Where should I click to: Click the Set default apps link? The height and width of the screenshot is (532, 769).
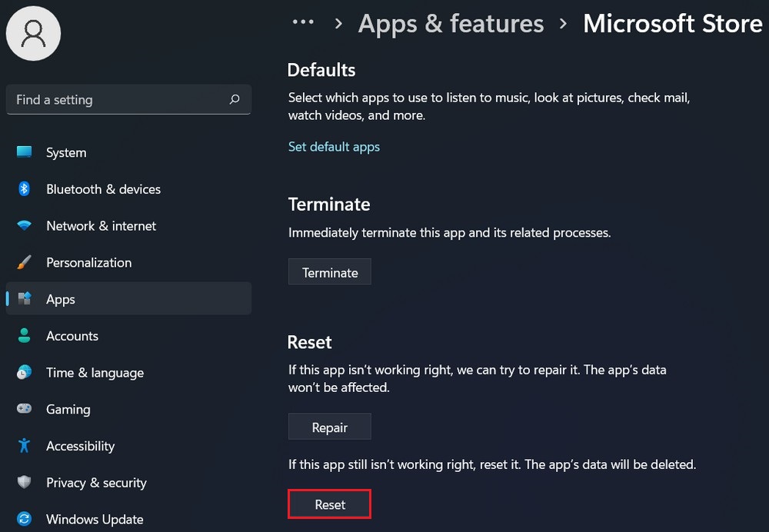click(x=334, y=147)
